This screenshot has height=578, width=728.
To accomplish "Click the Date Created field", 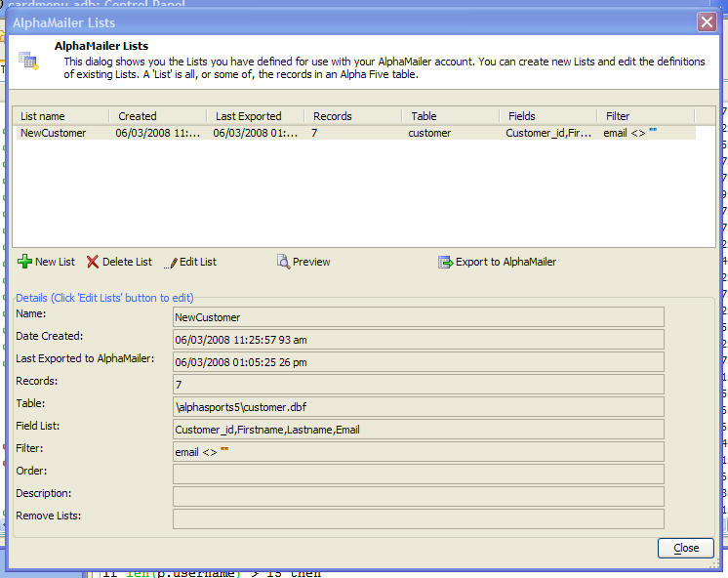I will click(x=419, y=340).
